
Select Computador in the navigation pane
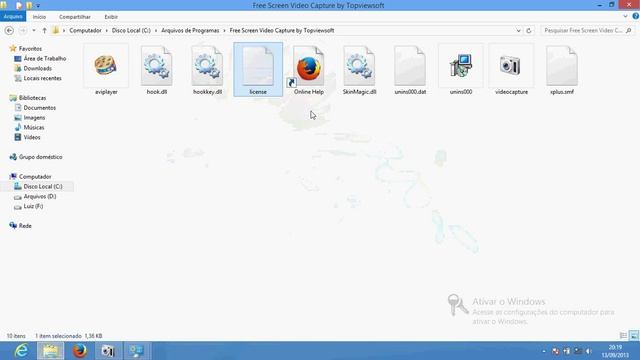pyautogui.click(x=35, y=177)
